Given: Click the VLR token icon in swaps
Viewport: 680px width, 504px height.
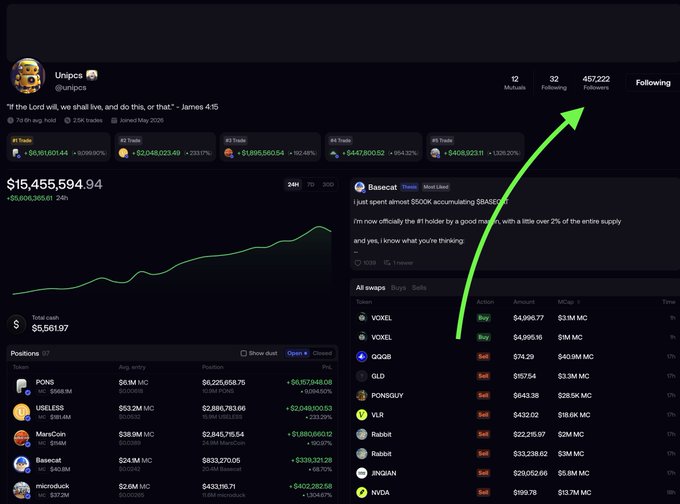Looking at the screenshot, I should click(362, 415).
